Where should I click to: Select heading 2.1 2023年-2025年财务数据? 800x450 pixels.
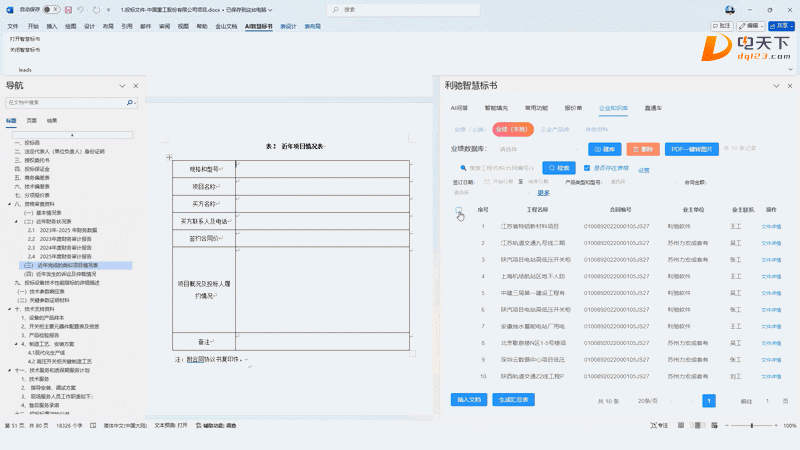click(x=62, y=230)
